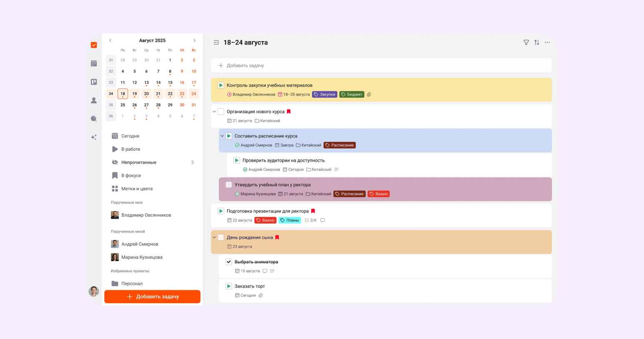This screenshot has width=644, height=339.
Task: Toggle the task list sidebar collapse icon
Action: pos(216,43)
